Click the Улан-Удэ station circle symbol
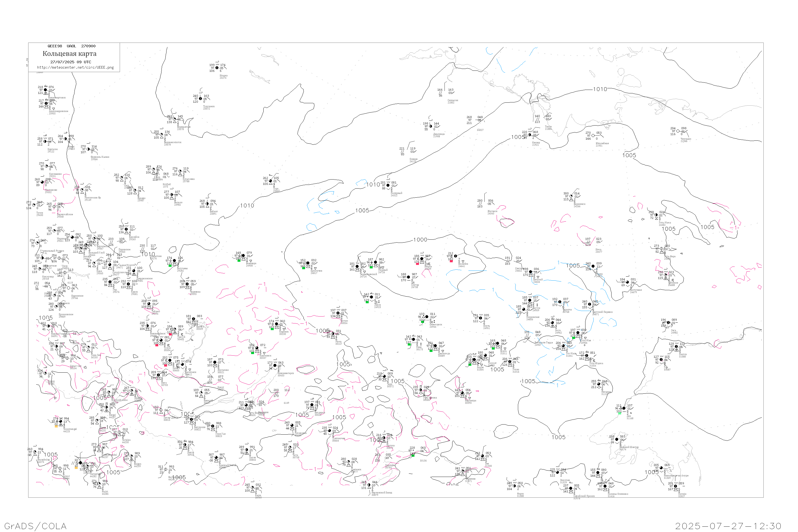 (x=213, y=426)
